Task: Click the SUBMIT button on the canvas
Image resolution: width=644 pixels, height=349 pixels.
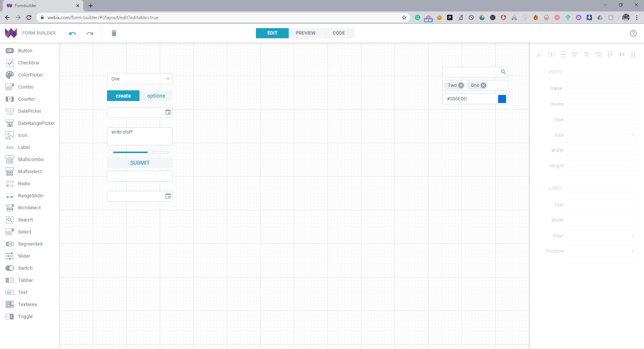Action: (x=140, y=163)
